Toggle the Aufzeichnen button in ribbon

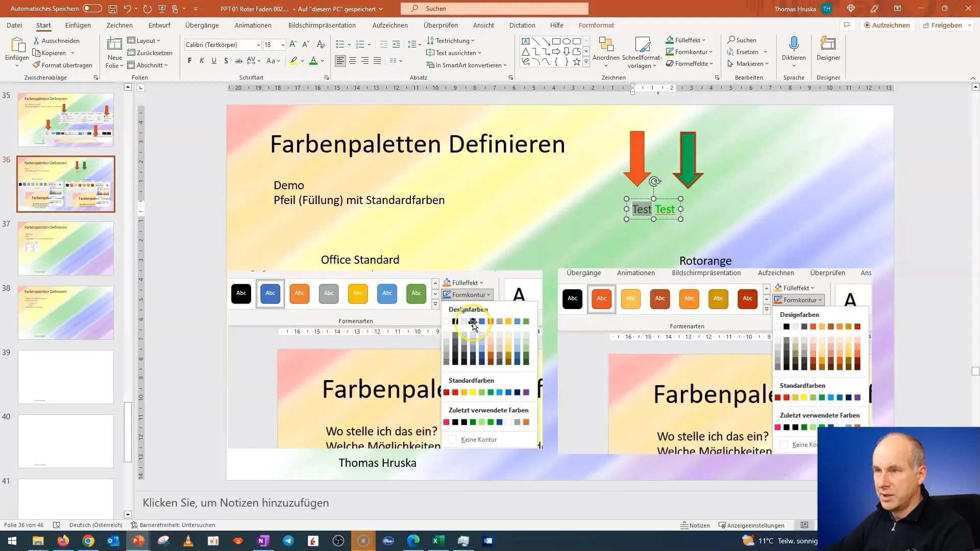coord(888,25)
